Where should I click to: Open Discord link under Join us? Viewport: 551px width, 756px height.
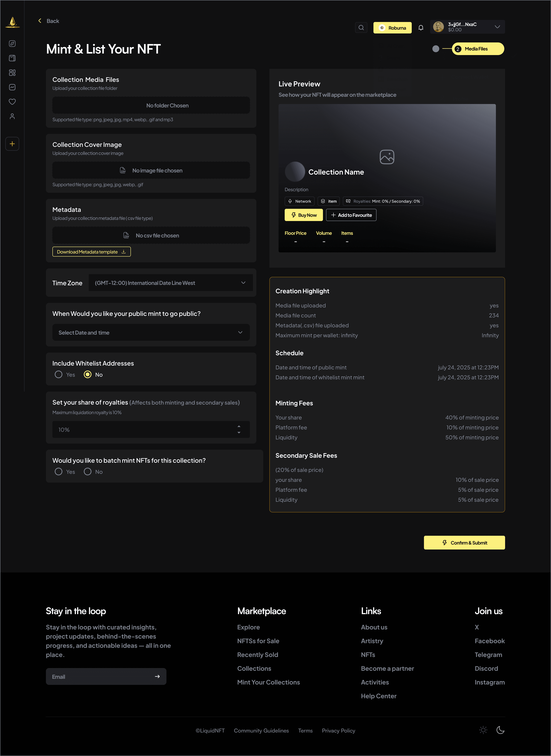tap(486, 668)
